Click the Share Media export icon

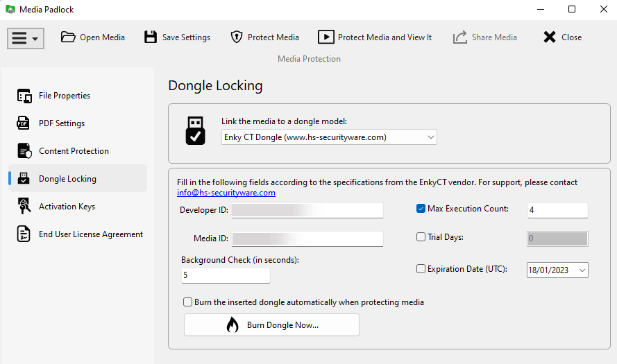(x=459, y=37)
